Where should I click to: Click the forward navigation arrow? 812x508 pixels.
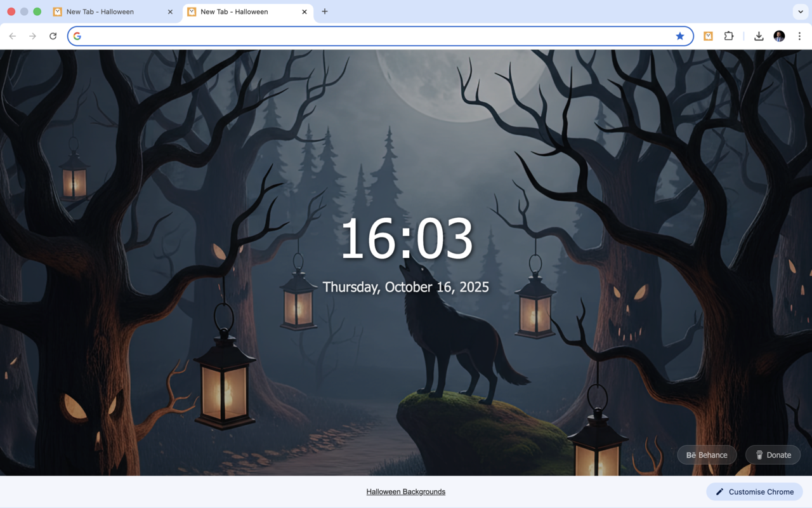pos(32,36)
